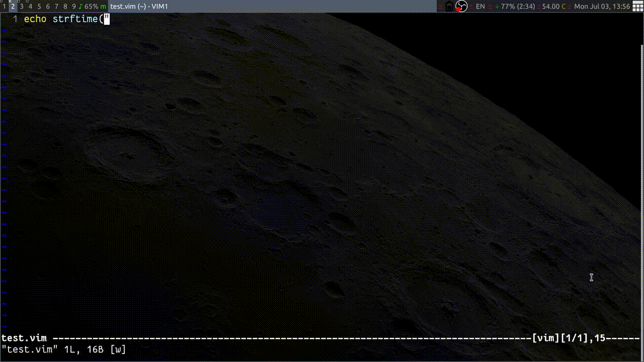Click the OBS Studio tray icon
This screenshot has height=362, width=644.
tap(461, 7)
